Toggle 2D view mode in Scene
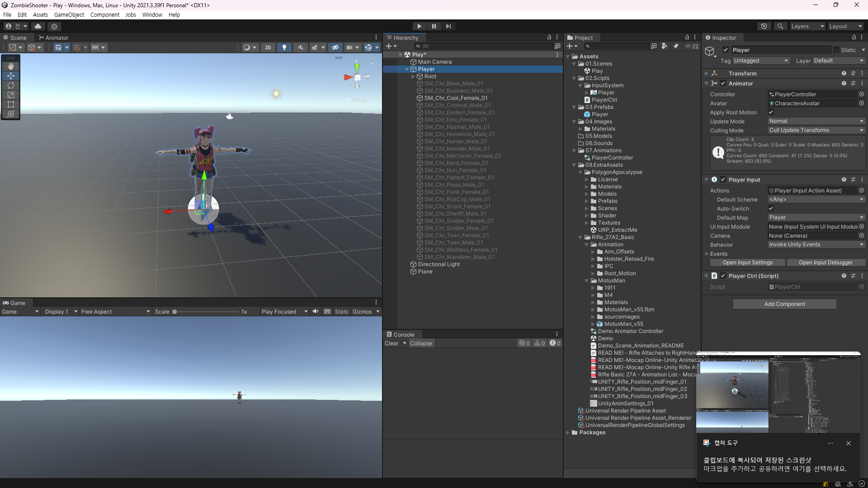Viewport: 868px width, 488px height. tap(268, 47)
